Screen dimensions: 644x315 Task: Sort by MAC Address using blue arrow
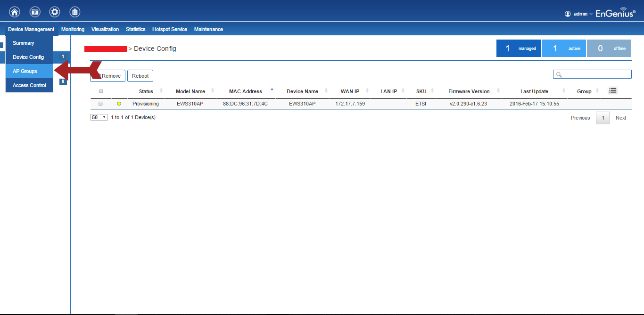(x=272, y=89)
